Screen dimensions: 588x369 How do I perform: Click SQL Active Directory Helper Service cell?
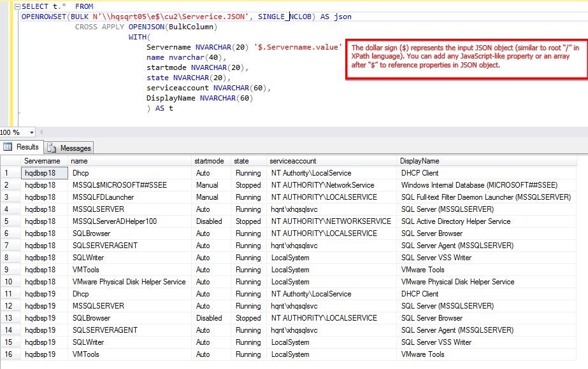point(486,221)
